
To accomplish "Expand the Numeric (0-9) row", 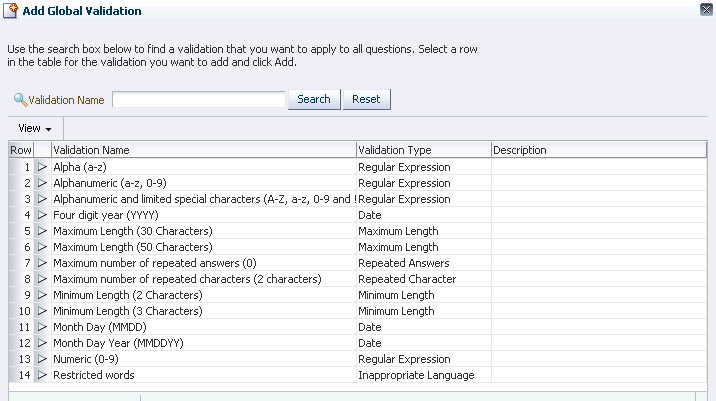I will (42, 359).
